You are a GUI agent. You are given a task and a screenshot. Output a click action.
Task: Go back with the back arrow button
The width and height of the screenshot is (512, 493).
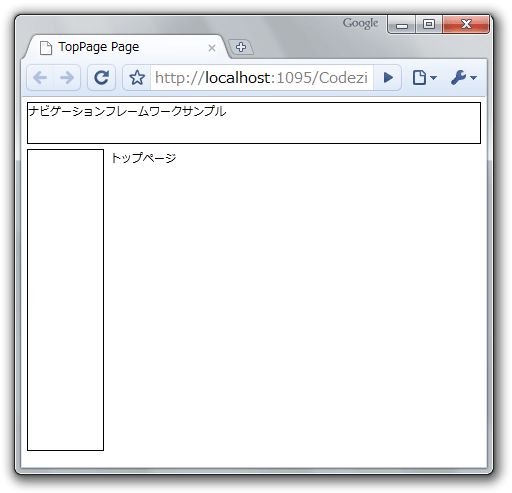[40, 78]
